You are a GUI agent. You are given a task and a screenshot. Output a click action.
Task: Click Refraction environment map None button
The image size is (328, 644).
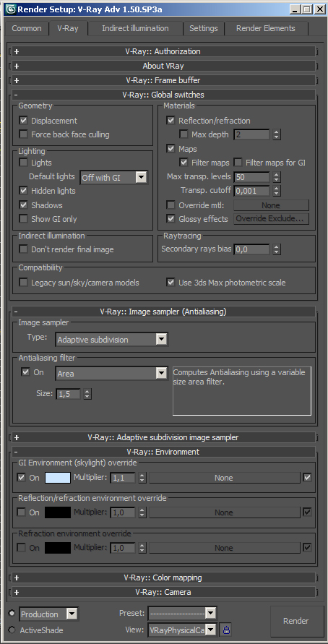coord(224,548)
